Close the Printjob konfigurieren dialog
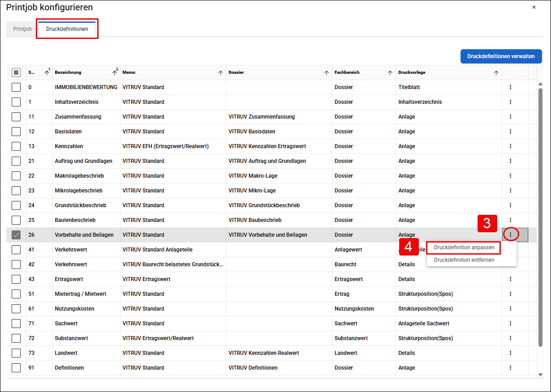The height and width of the screenshot is (392, 551). [x=534, y=8]
